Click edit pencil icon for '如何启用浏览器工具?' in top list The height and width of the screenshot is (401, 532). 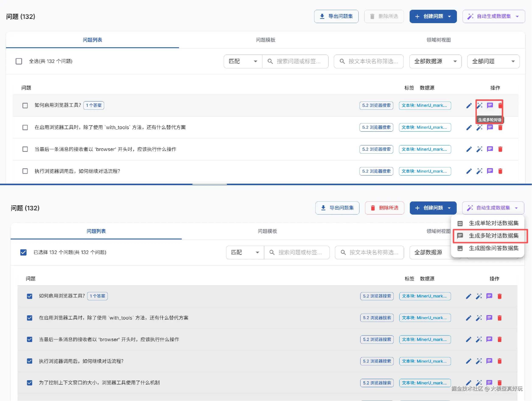pyautogui.click(x=469, y=106)
